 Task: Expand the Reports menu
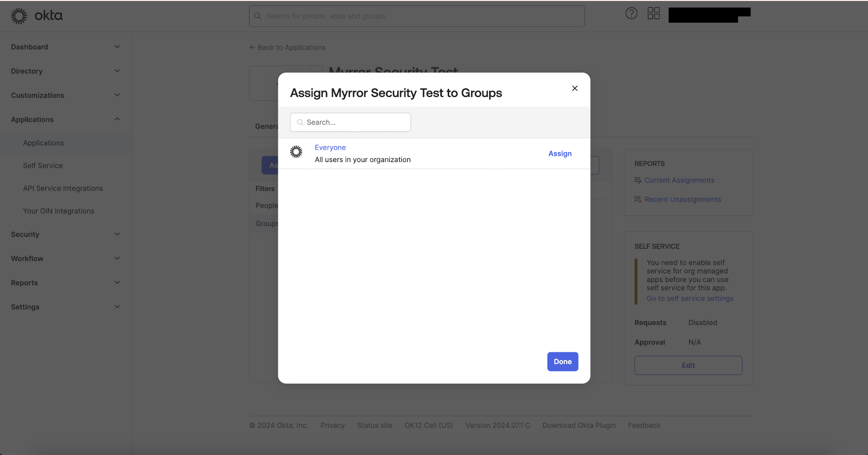[117, 283]
